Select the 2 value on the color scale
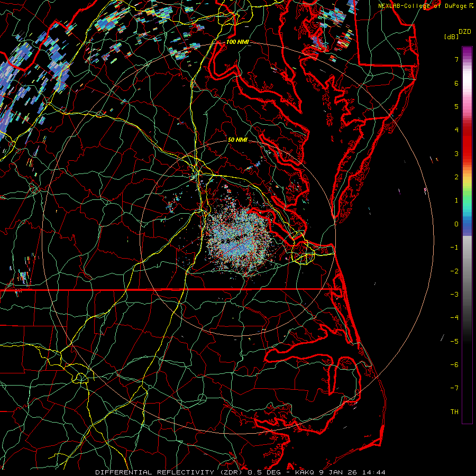The width and height of the screenshot is (476, 476). (456, 177)
